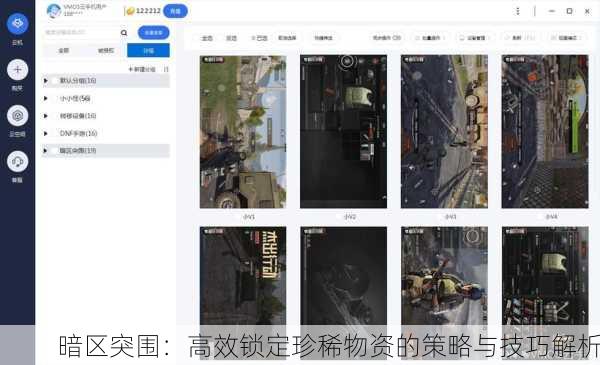Expand the group with (56) devices
This screenshot has height=365, width=600.
tap(46, 98)
